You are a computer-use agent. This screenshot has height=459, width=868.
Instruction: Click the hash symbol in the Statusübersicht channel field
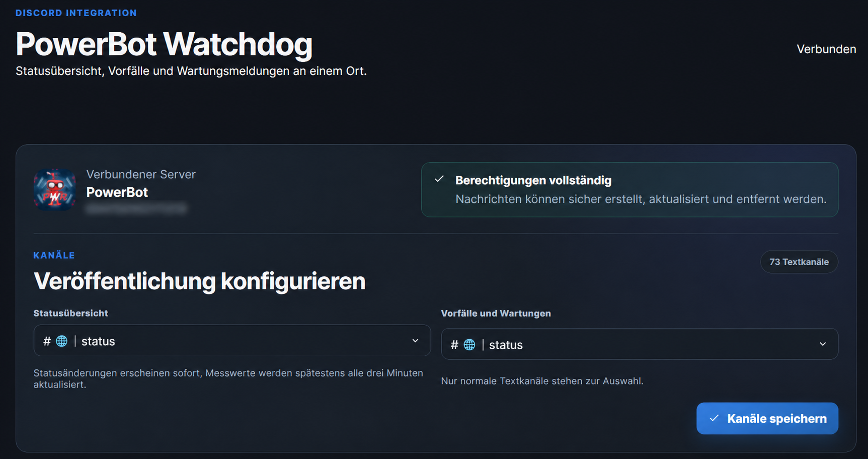pos(47,341)
